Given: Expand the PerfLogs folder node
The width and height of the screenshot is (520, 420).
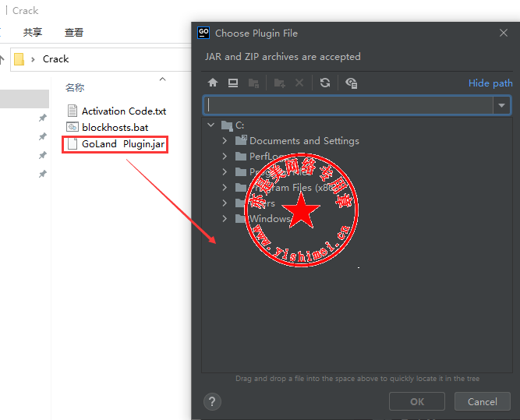Looking at the screenshot, I should (x=225, y=156).
